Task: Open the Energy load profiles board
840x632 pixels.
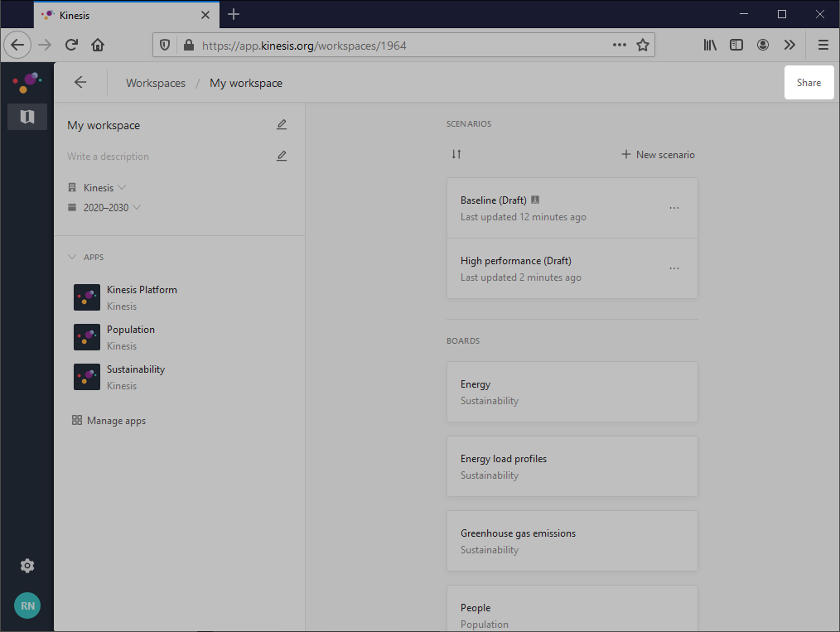Action: point(572,466)
